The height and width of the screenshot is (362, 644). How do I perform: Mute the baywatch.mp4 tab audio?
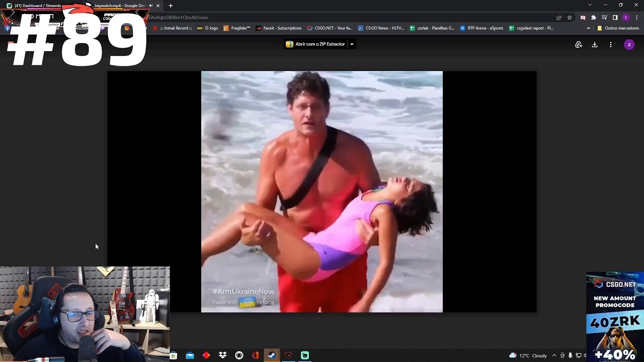click(150, 6)
